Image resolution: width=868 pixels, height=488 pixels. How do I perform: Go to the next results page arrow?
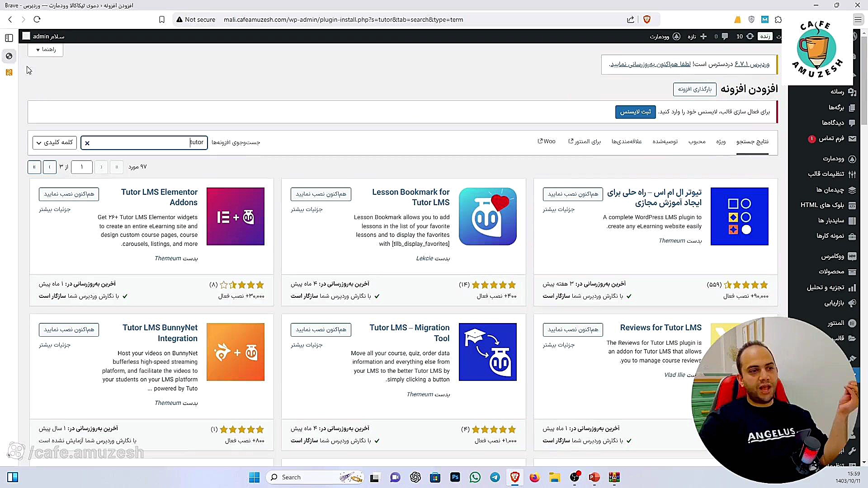click(x=50, y=167)
